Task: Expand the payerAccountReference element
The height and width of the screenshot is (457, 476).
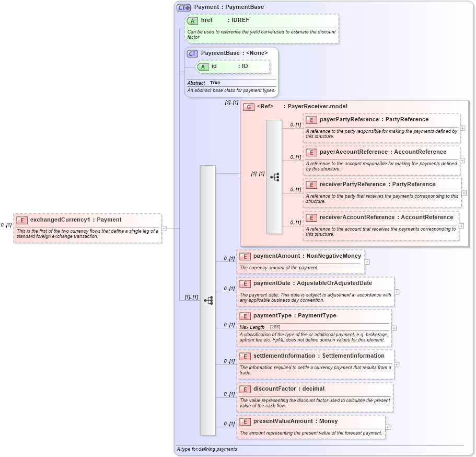Action: (462, 161)
